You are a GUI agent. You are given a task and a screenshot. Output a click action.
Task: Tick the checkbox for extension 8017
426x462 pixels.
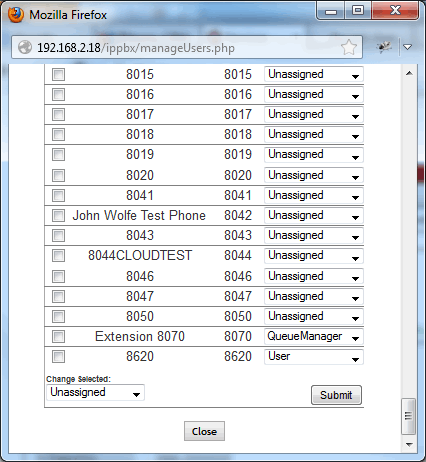tap(58, 114)
